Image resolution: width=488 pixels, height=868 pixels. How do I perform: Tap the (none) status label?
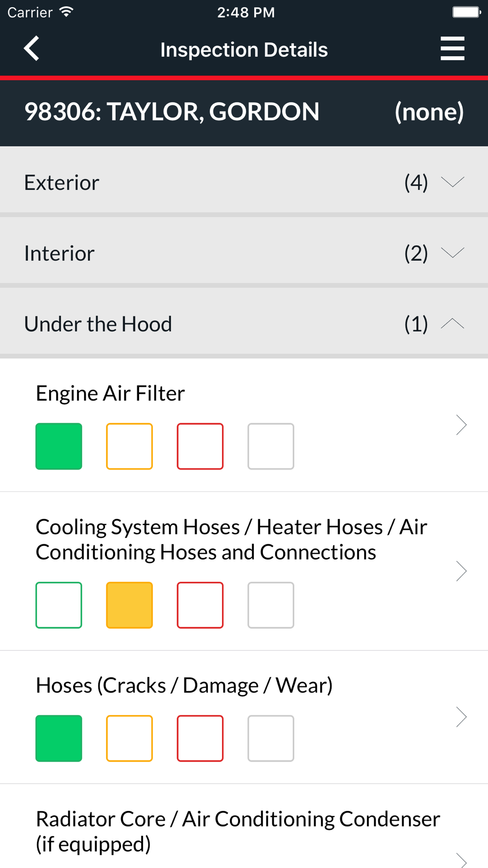(x=429, y=112)
